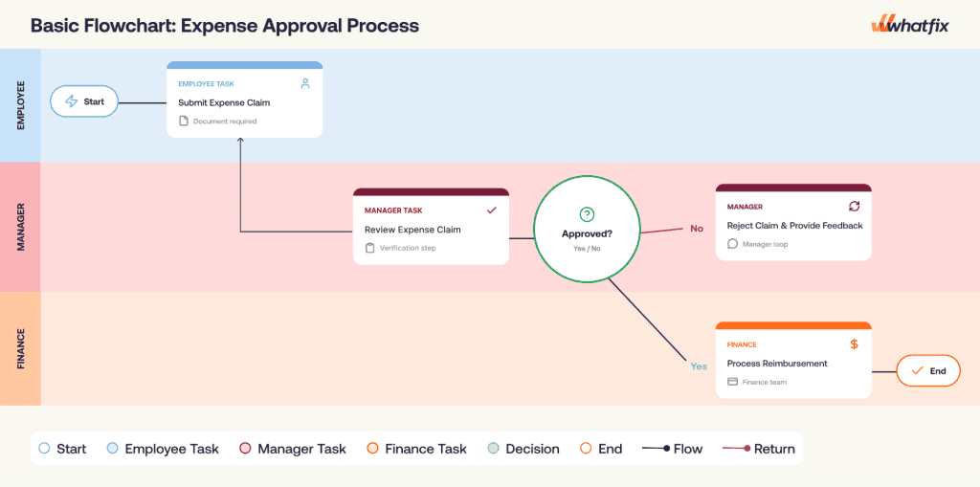Click the red No branch label
Viewport: 980px width, 487px height.
697,228
